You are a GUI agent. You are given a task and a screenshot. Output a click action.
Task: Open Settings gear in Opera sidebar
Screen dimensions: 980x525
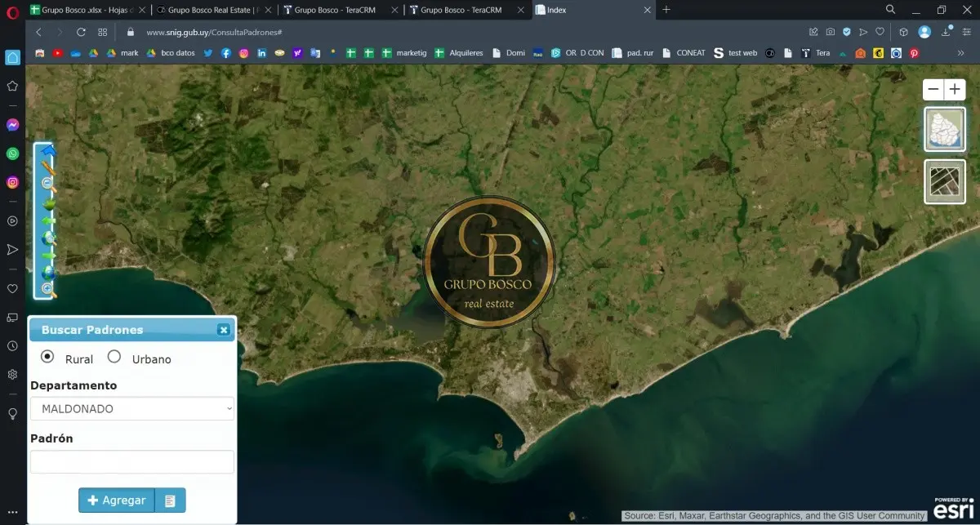click(x=12, y=375)
